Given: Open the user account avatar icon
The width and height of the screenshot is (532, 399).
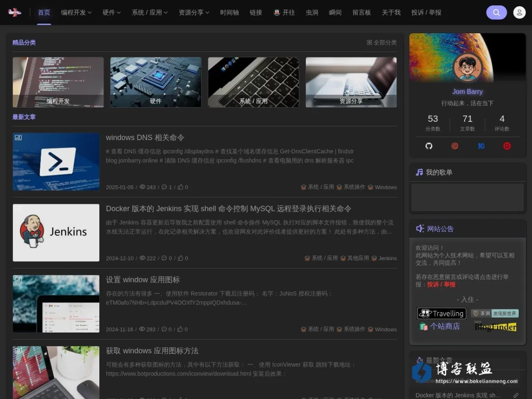Looking at the screenshot, I should pos(519,12).
